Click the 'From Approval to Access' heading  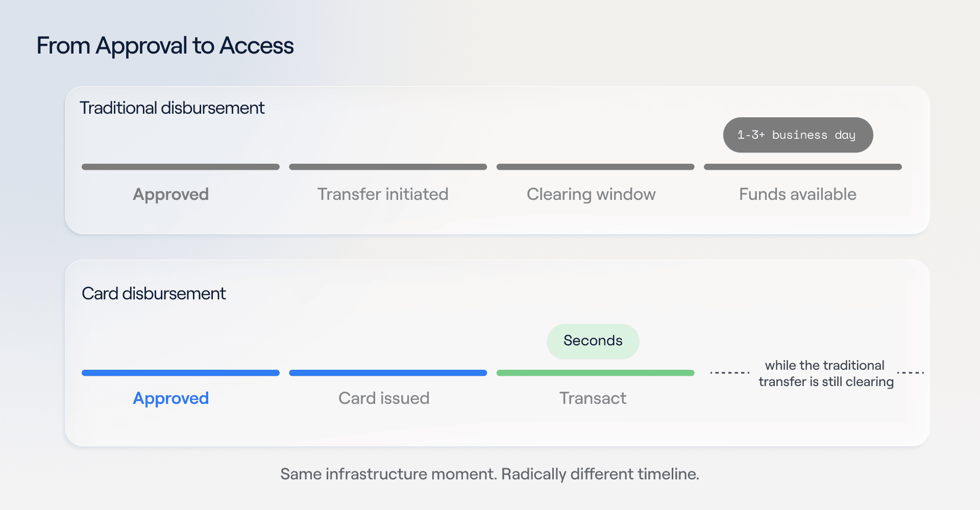165,46
